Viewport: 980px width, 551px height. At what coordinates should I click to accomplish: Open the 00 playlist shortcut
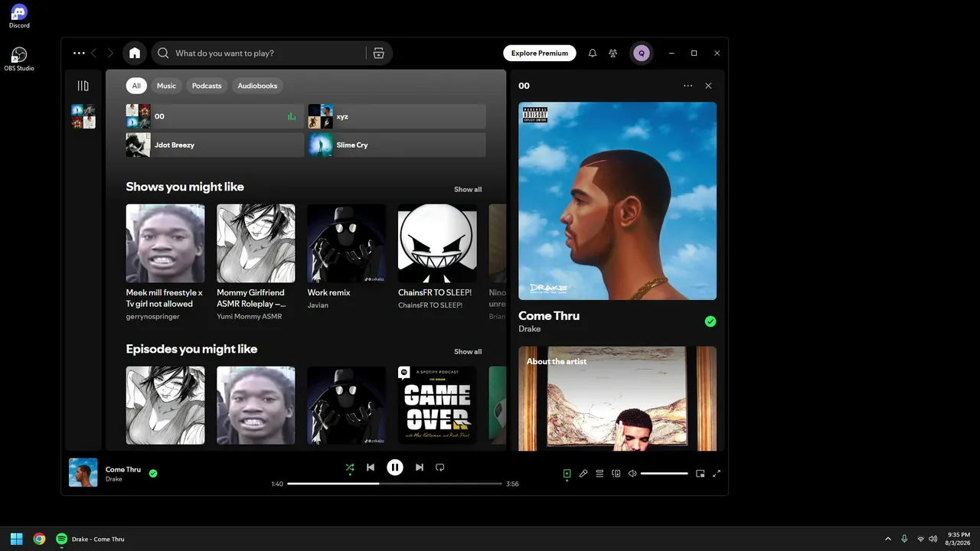[x=215, y=116]
